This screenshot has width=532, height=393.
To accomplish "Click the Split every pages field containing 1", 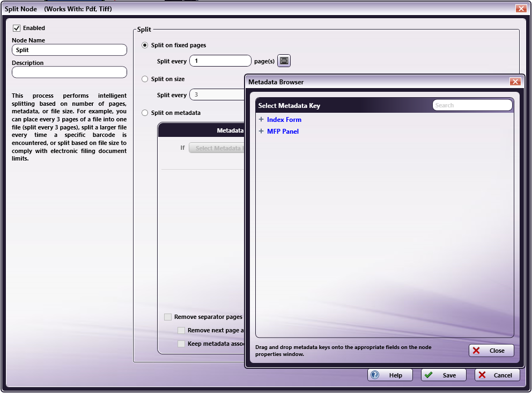I will point(220,61).
